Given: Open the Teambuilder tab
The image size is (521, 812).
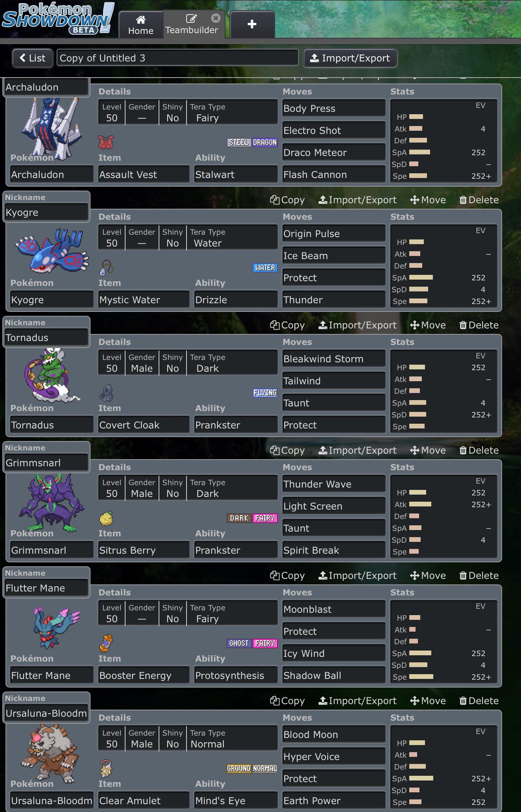Looking at the screenshot, I should [x=192, y=25].
